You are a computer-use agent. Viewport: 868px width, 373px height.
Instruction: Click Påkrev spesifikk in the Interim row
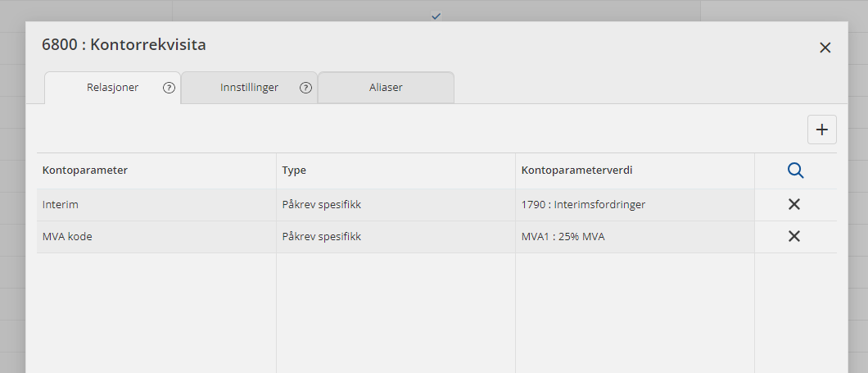coord(321,204)
